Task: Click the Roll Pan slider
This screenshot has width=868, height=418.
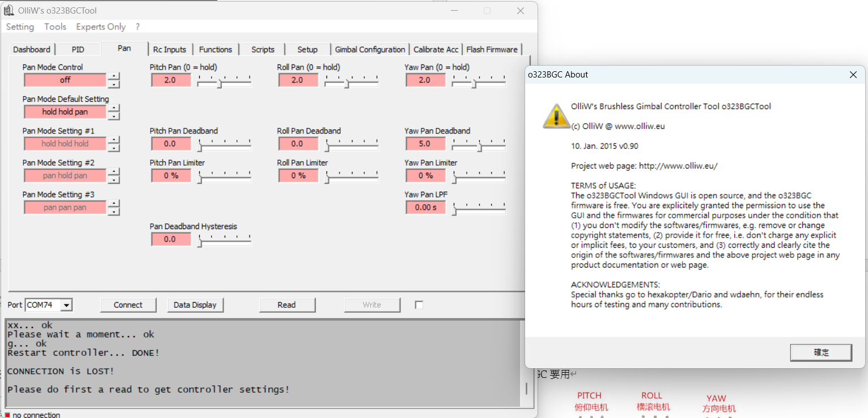Action: tap(351, 81)
